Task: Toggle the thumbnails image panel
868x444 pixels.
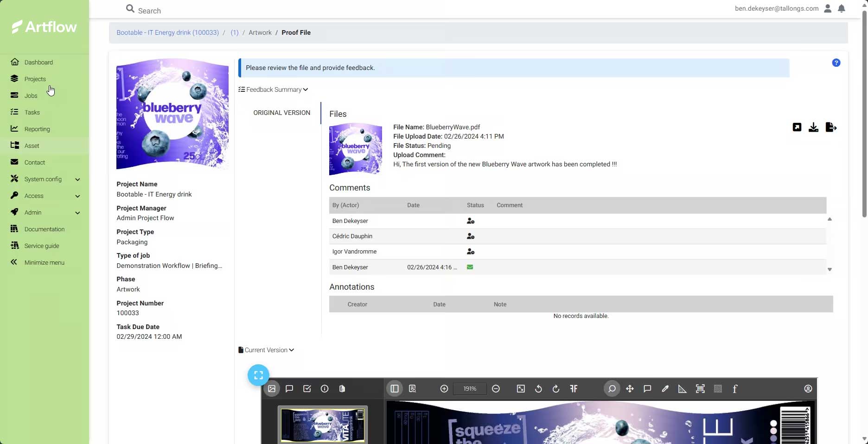Action: tap(272, 389)
